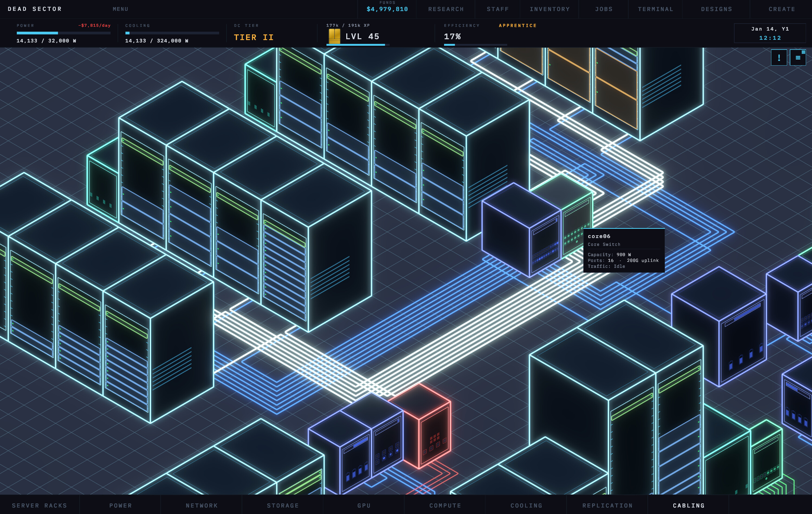This screenshot has width=812, height=514.
Task: Switch to the COOLING build tab
Action: click(x=526, y=505)
